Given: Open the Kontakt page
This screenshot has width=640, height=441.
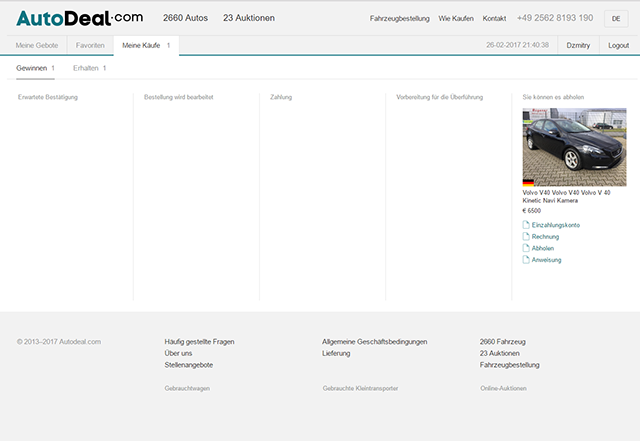Looking at the screenshot, I should (494, 18).
